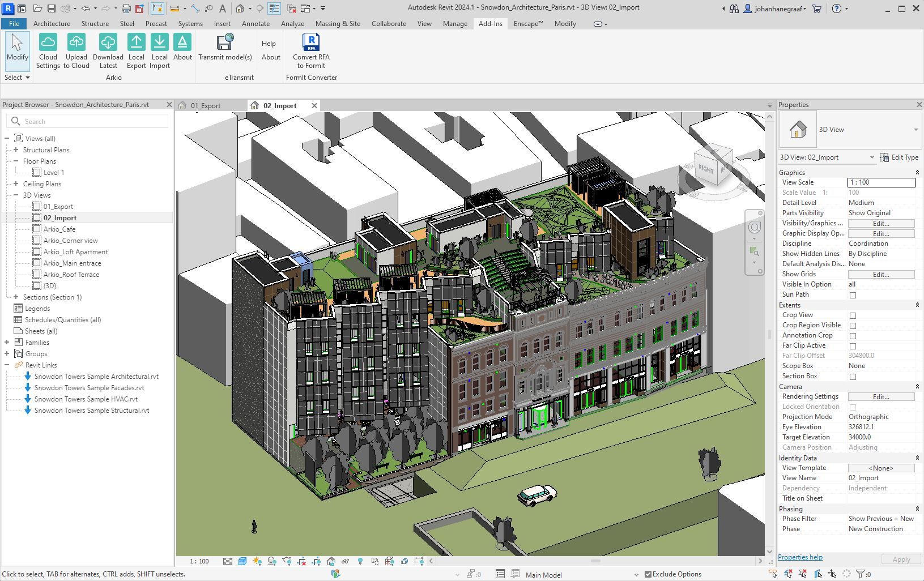Image resolution: width=924 pixels, height=581 pixels.
Task: Click the horizontal scrollbar under the 3D view
Action: tap(595, 561)
